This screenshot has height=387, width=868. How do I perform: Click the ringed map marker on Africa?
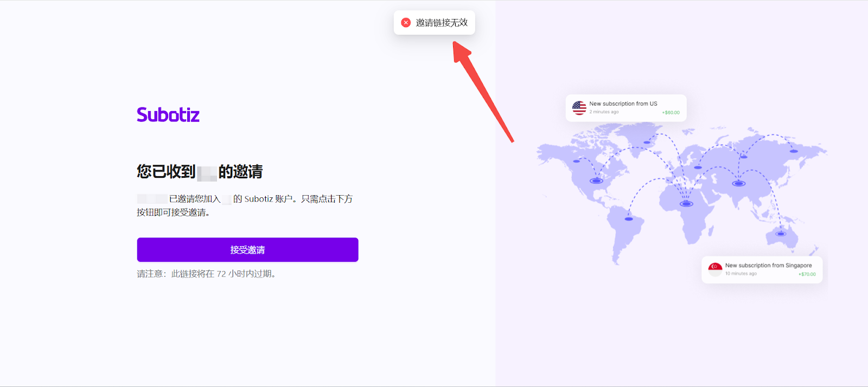(x=686, y=204)
